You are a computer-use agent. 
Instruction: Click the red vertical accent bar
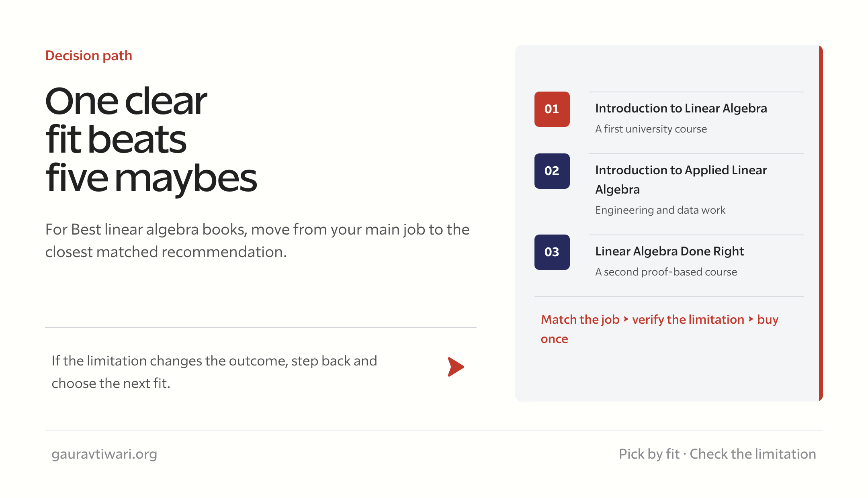click(821, 223)
